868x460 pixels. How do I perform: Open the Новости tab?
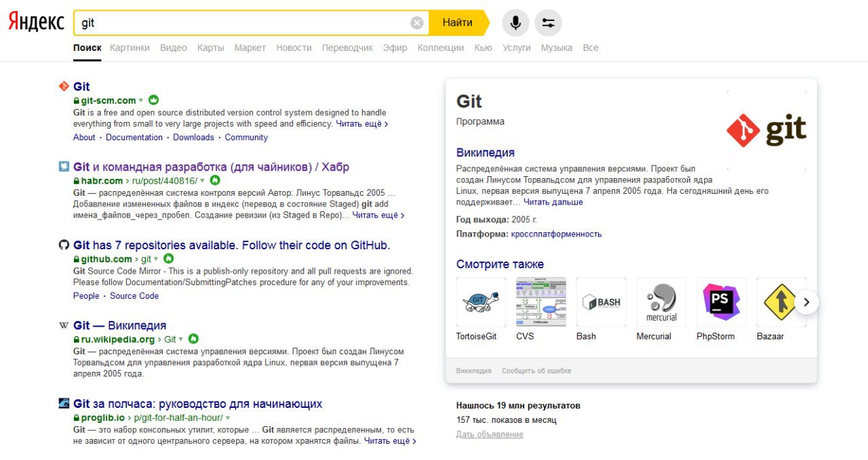294,47
